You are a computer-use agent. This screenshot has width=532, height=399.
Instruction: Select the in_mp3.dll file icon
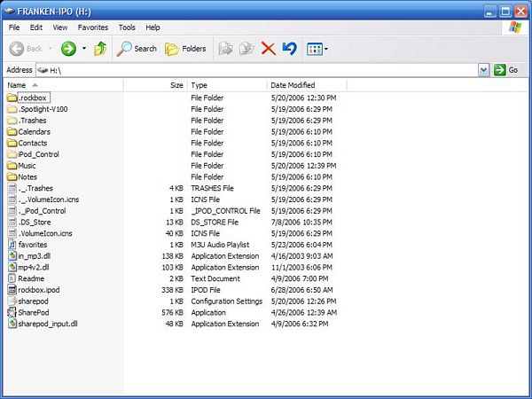12,256
